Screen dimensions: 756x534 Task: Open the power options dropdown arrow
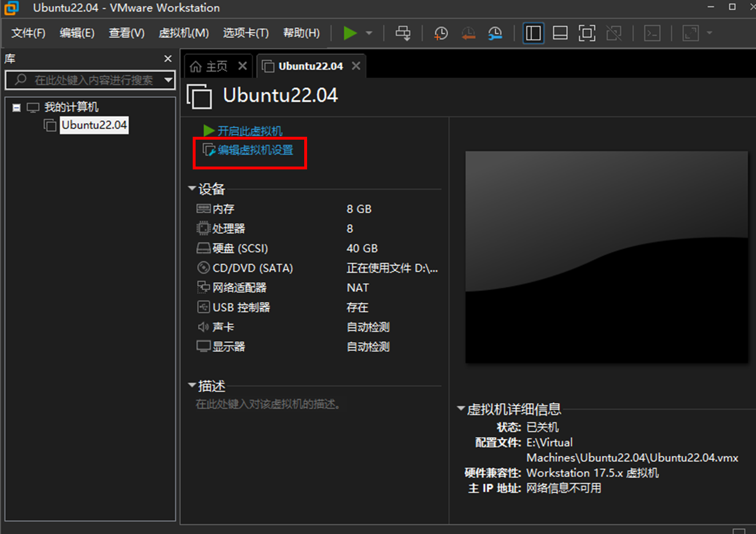coord(369,33)
